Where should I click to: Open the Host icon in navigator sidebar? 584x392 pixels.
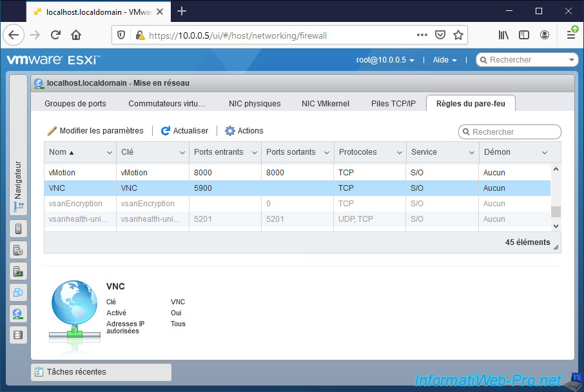(x=18, y=228)
